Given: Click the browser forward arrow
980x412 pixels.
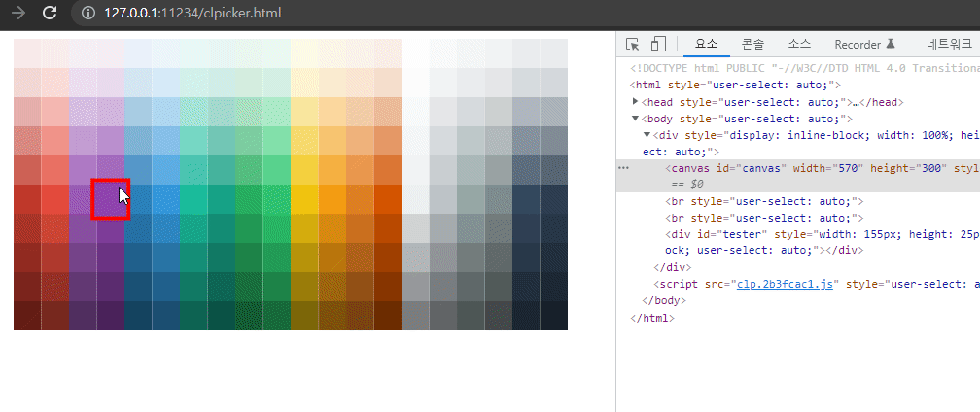Looking at the screenshot, I should tap(18, 13).
